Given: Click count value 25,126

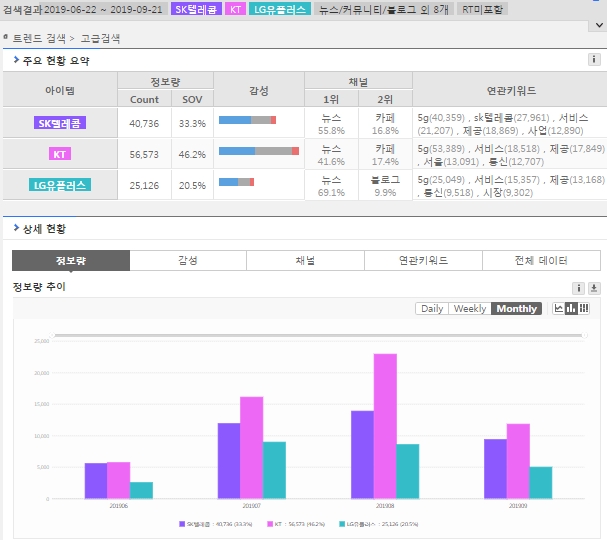Looking at the screenshot, I should (144, 185).
